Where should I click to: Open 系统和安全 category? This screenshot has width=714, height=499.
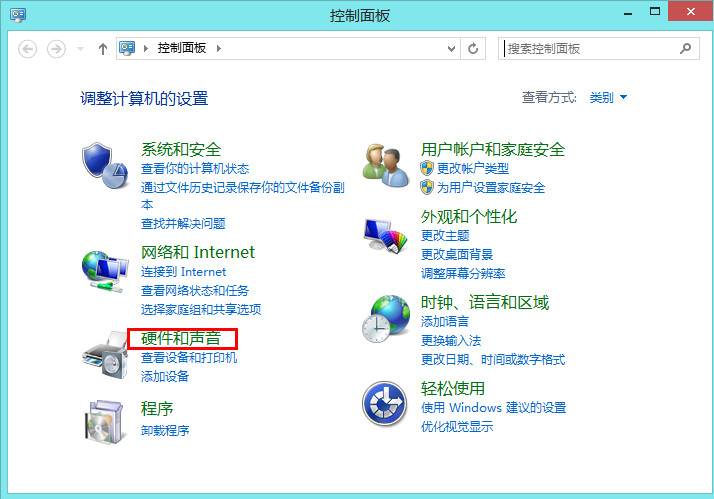[x=181, y=149]
